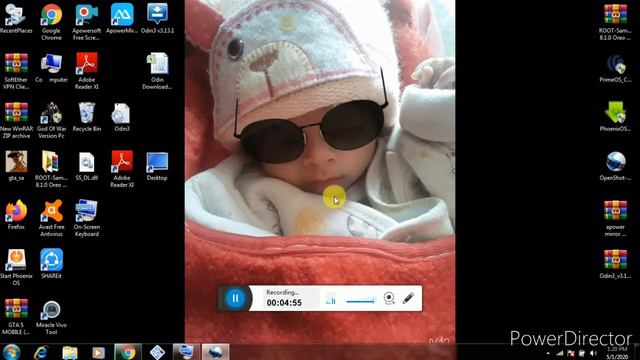Launch Apowersoft Free Screen Recorder shortcut
Image resolution: width=640 pixels, height=360 pixels.
(87, 22)
